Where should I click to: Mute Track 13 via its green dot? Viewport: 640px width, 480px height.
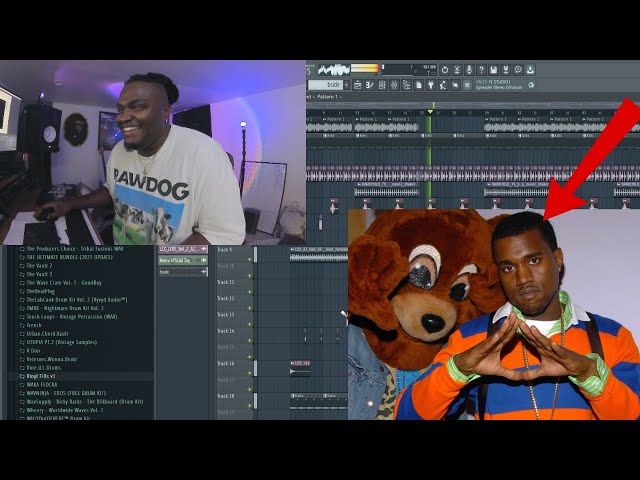[250, 324]
